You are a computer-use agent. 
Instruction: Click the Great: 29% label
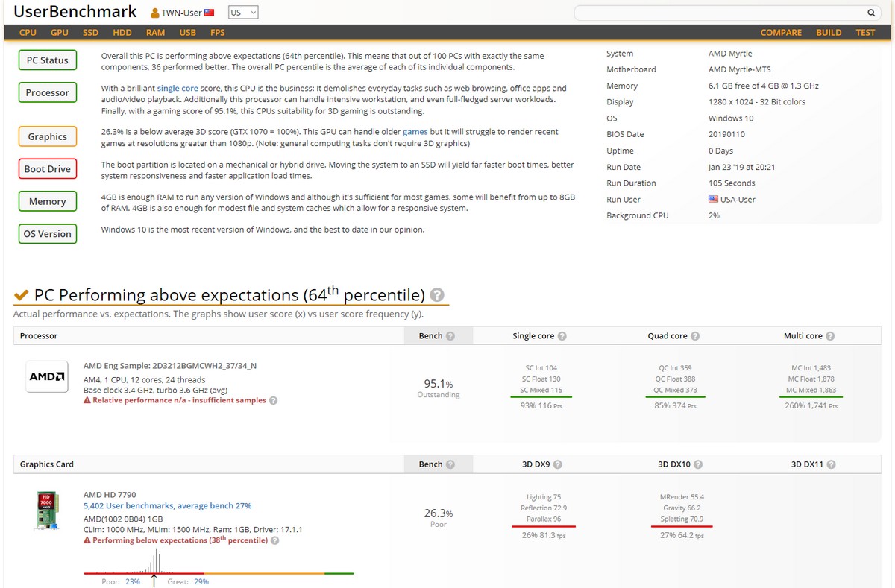coord(188,581)
